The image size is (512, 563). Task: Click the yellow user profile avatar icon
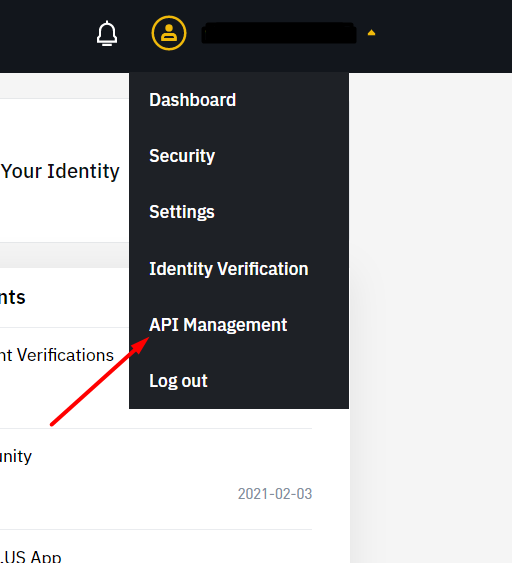pyautogui.click(x=169, y=33)
